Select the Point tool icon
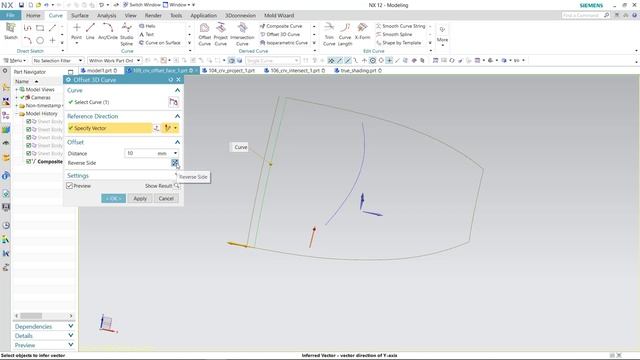This screenshot has width=640, height=360. coord(76,32)
